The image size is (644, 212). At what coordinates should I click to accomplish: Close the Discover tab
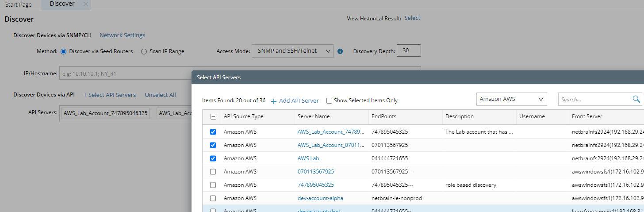pos(86,4)
